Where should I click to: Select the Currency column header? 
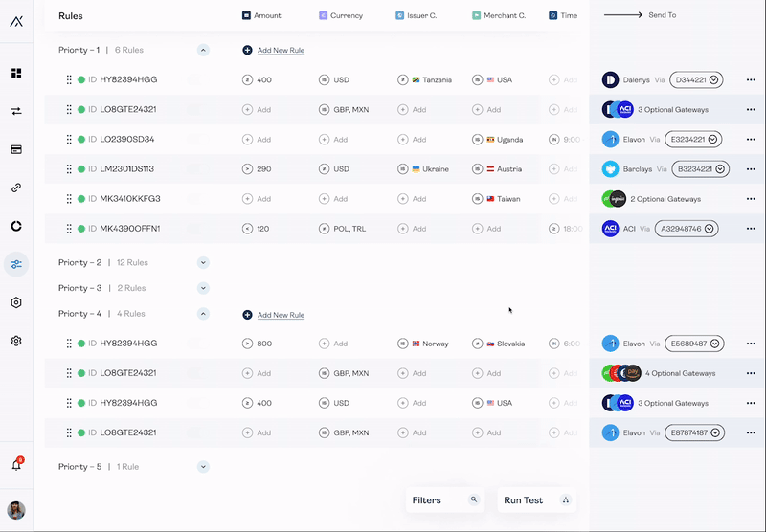[341, 15]
